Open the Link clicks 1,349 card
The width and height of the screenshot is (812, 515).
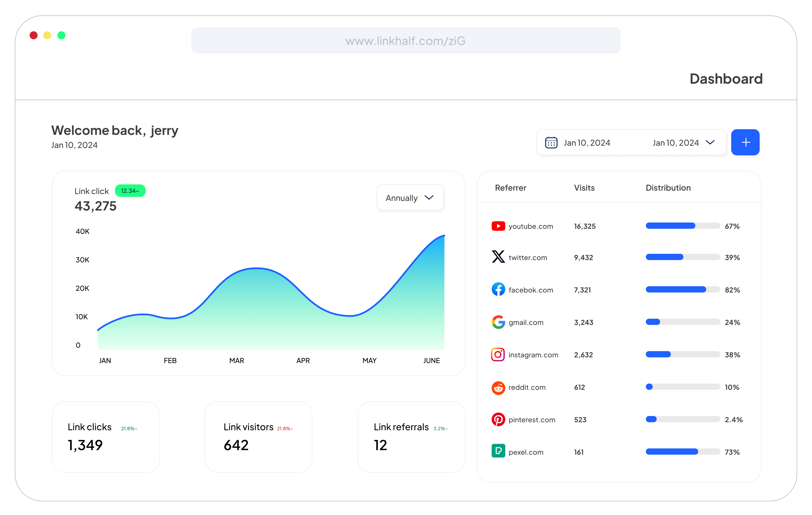pyautogui.click(x=106, y=437)
